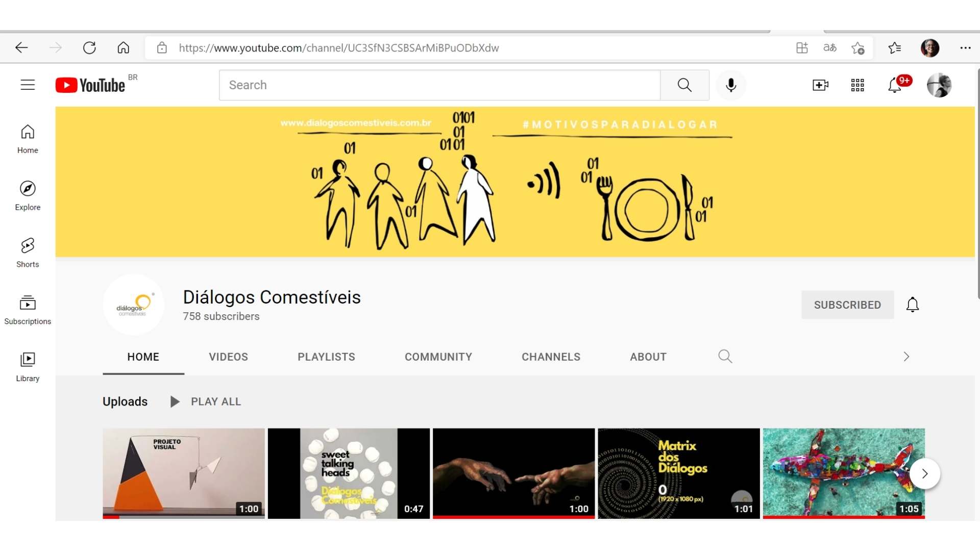Click the page vertical scrollbar

[x=978, y=184]
